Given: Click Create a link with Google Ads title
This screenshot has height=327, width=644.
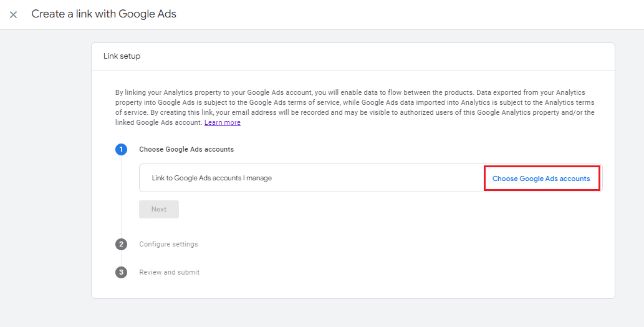Looking at the screenshot, I should (104, 14).
